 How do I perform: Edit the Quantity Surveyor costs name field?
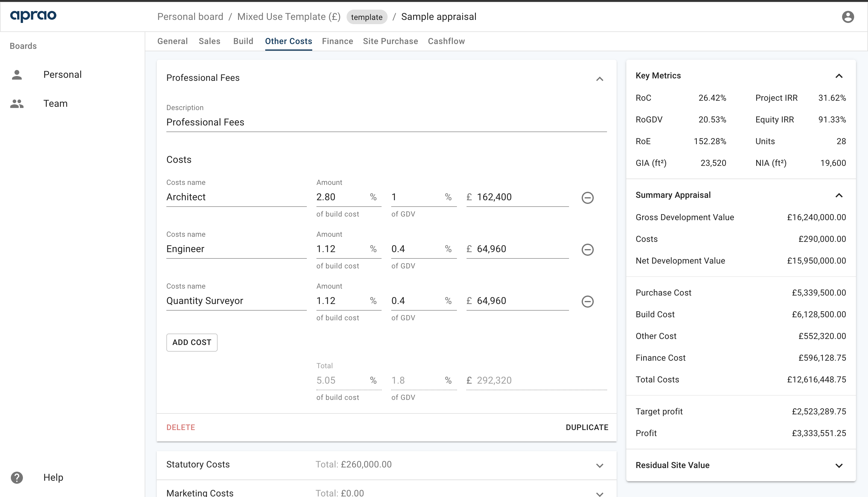(x=236, y=301)
